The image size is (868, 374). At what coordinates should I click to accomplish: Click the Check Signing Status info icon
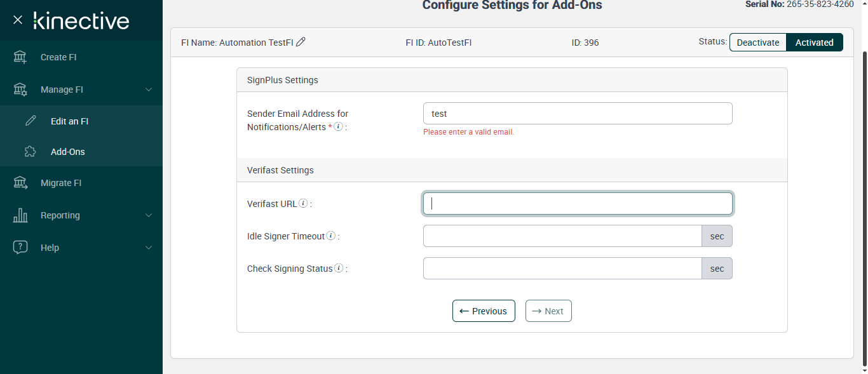click(339, 269)
